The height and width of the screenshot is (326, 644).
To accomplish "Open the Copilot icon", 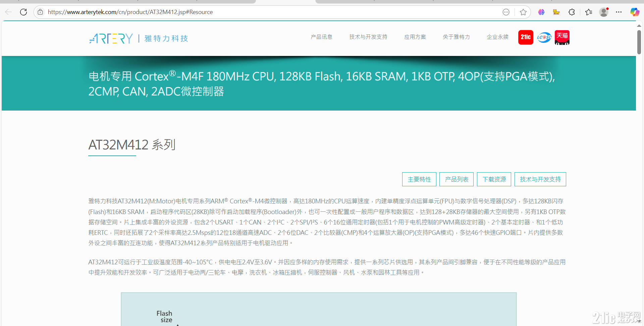I will point(635,12).
